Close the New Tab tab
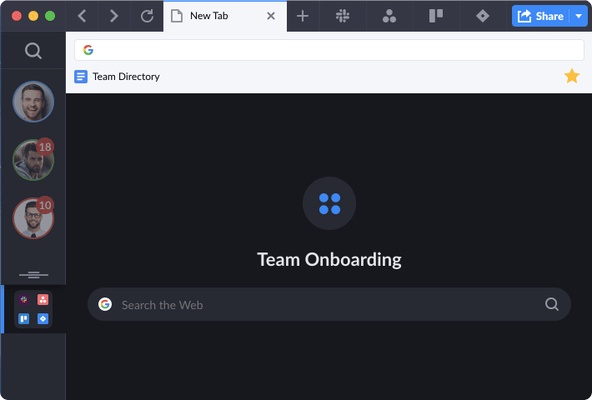This screenshot has height=400, width=592. [271, 16]
